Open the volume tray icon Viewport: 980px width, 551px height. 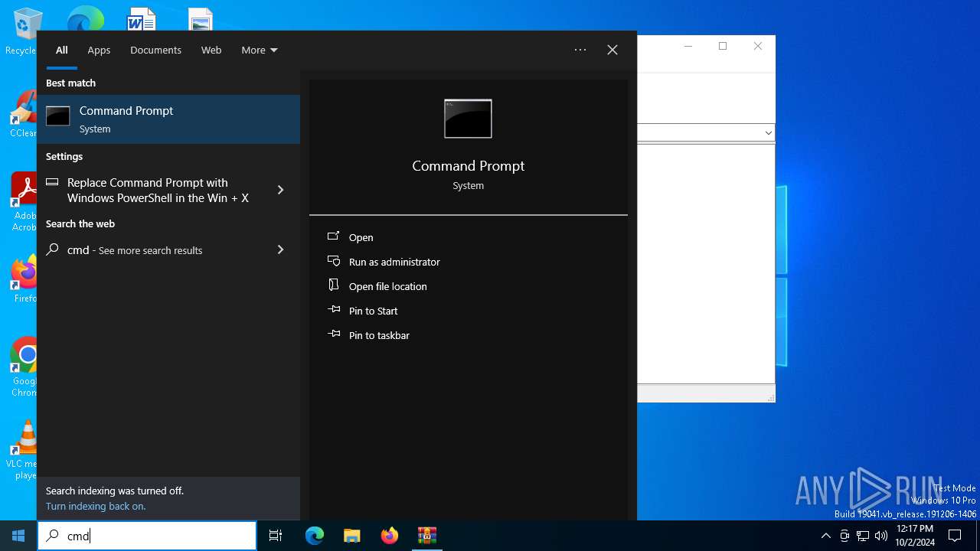tap(881, 536)
